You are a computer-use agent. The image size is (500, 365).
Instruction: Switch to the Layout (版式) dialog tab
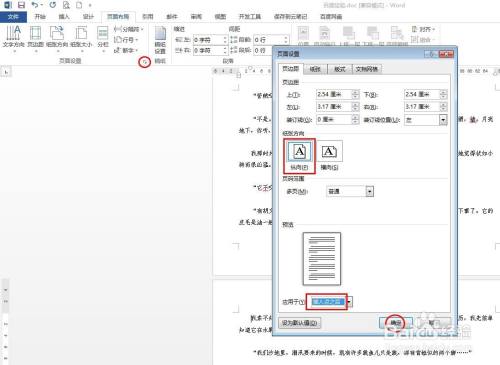tap(340, 69)
